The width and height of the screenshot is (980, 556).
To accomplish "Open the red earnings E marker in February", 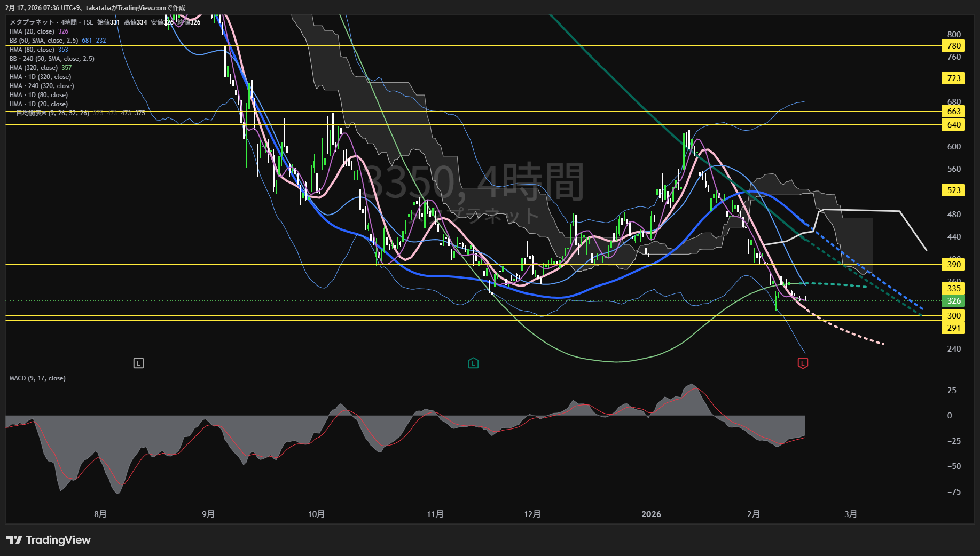I will tap(802, 363).
